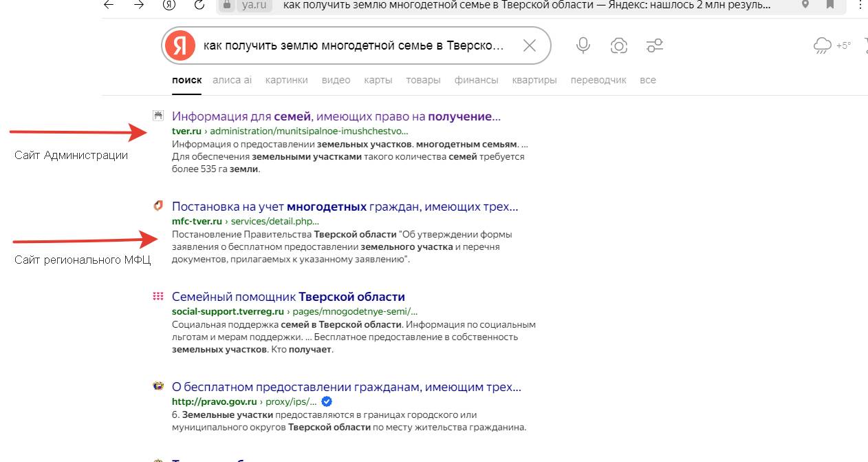This screenshot has height=462, width=868.
Task: Switch to the 'алиса ai' tab
Action: (232, 80)
